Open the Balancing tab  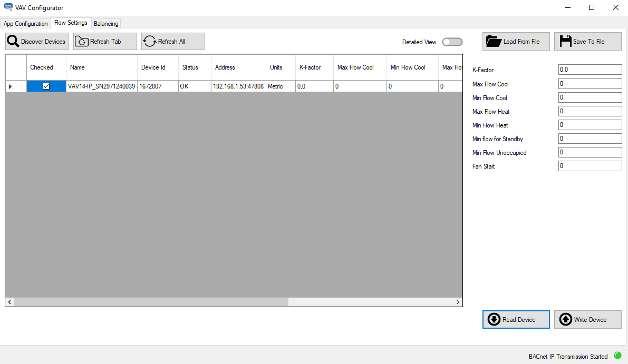point(105,23)
